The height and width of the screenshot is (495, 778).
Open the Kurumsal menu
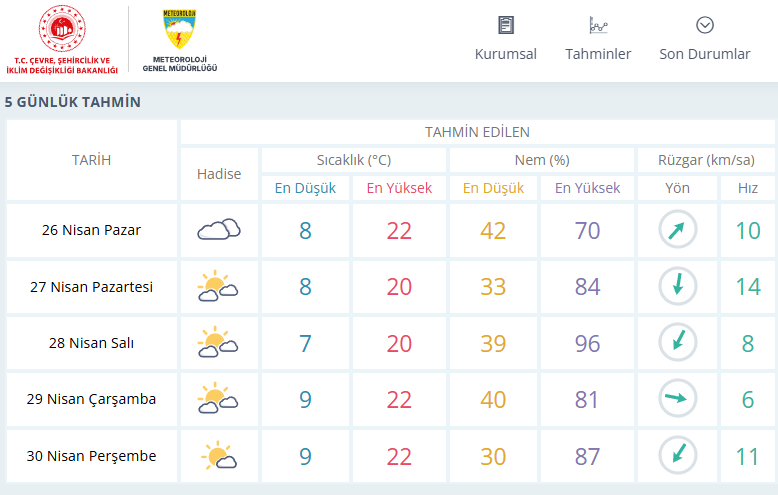click(506, 54)
